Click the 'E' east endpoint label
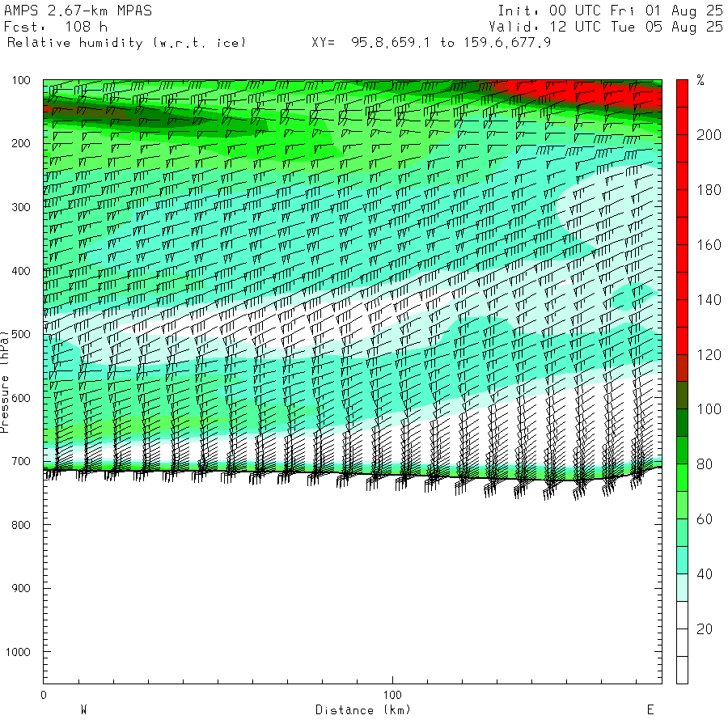728x728 pixels. (650, 710)
